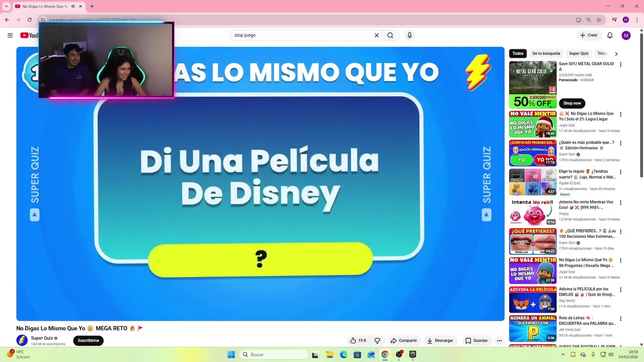Select the Super Quiz filter chip
Viewport: 644px width, 362px height.
579,53
